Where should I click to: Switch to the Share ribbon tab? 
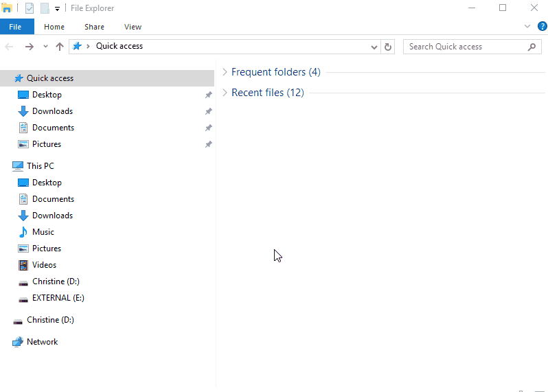(94, 27)
